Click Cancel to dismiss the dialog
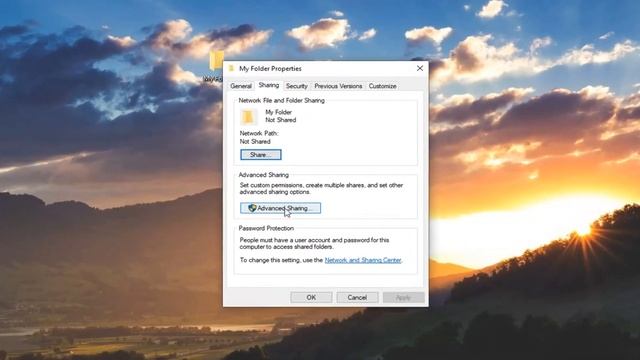Image resolution: width=640 pixels, height=360 pixels. (x=357, y=298)
